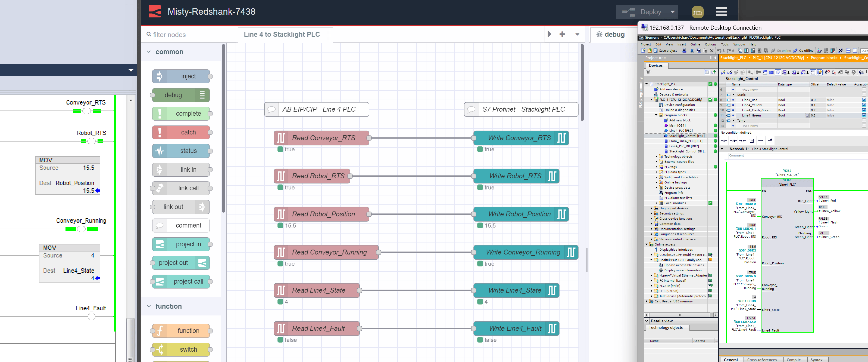Insert an empty box into the ladder network
868x362 pixels.
click(751, 141)
